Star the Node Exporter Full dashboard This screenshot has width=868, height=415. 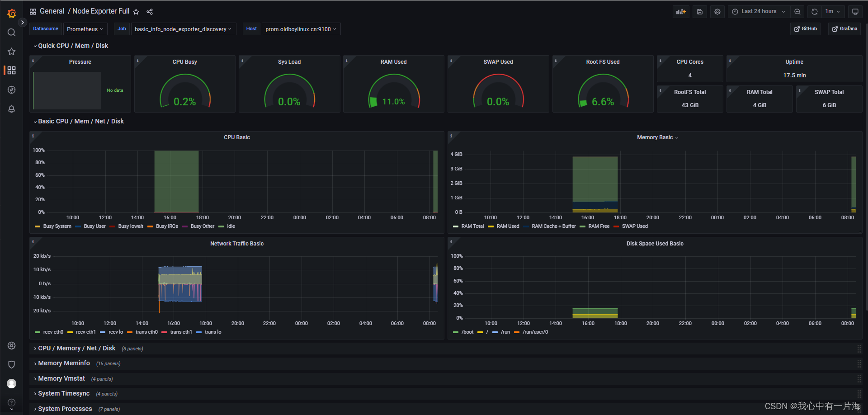click(136, 12)
